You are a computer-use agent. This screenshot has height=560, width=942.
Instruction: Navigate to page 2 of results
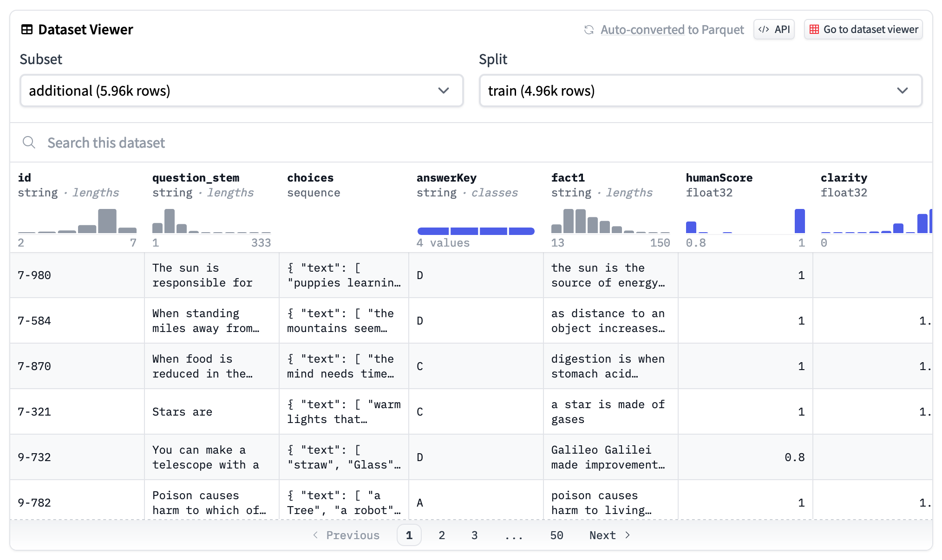(x=441, y=535)
